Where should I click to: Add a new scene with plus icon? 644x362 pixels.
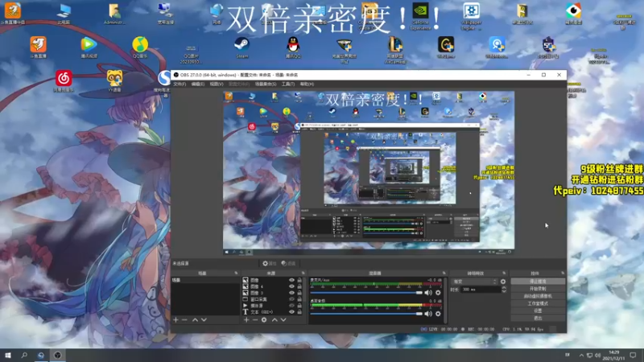pyautogui.click(x=175, y=319)
